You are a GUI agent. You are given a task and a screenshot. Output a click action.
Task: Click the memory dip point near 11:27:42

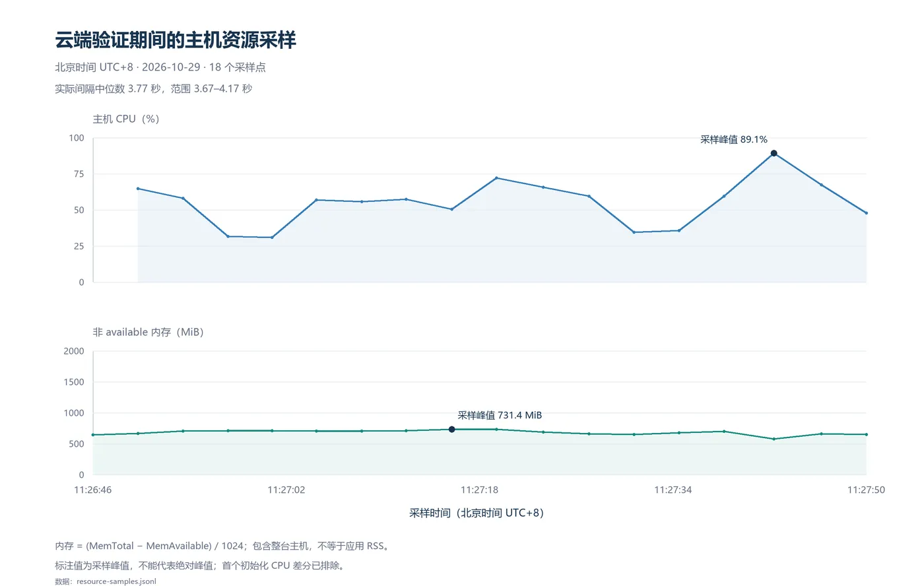(x=774, y=439)
